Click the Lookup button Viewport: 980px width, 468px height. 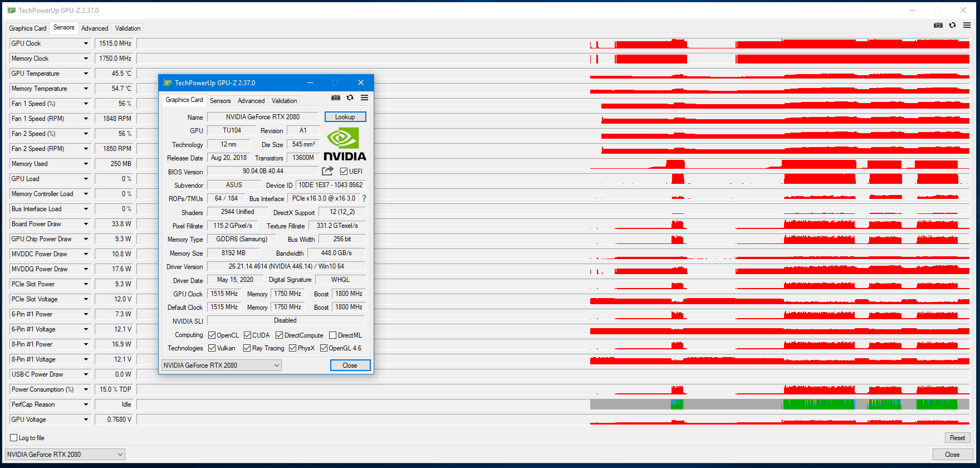coord(345,117)
